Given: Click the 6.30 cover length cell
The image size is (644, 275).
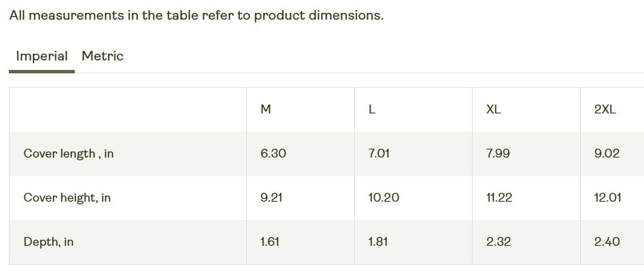Looking at the screenshot, I should click(273, 153).
